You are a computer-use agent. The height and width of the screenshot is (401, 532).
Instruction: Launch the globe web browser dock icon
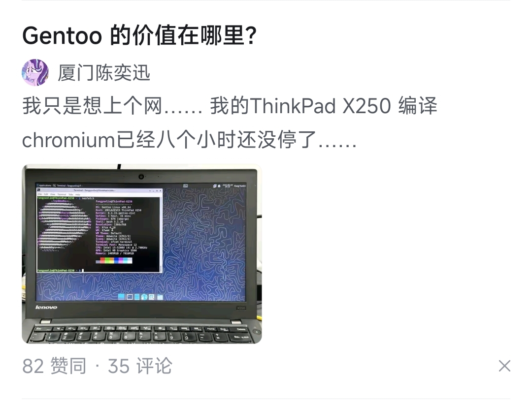click(x=144, y=297)
